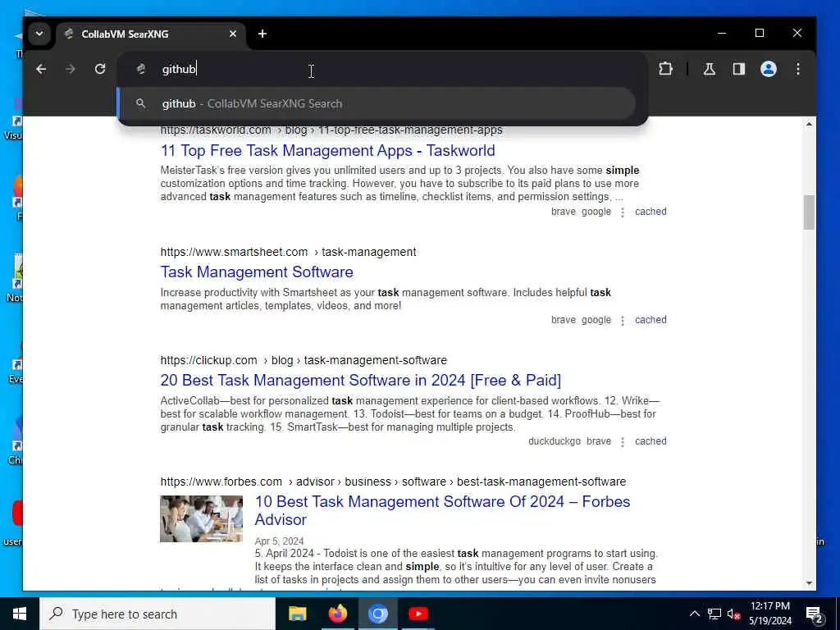Screen dimensions: 840x630
Task: Click duckduckgo engine tag on ClickUp result
Action: pos(555,441)
